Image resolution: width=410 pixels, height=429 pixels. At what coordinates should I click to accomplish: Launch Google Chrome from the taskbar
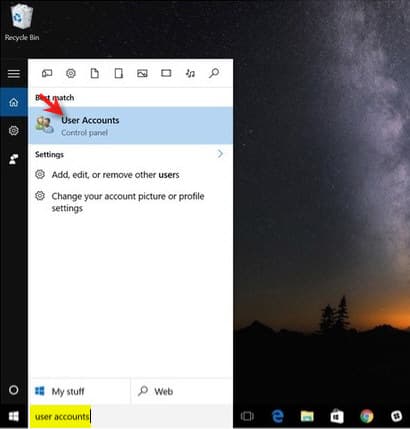(x=367, y=416)
